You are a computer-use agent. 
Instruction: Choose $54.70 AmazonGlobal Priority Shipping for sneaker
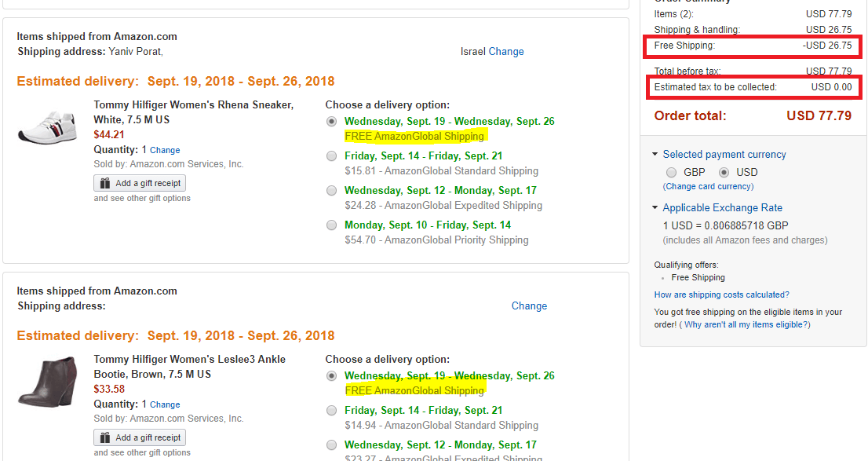point(332,225)
